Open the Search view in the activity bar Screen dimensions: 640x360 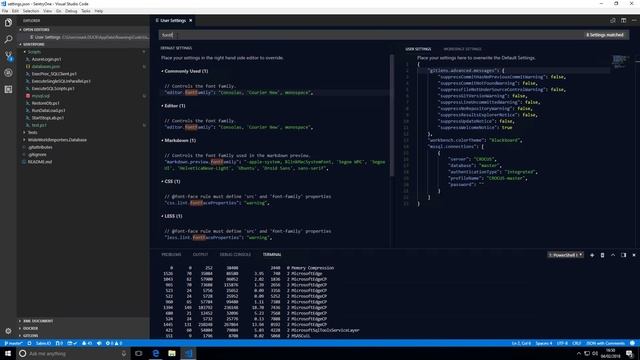pyautogui.click(x=8, y=39)
